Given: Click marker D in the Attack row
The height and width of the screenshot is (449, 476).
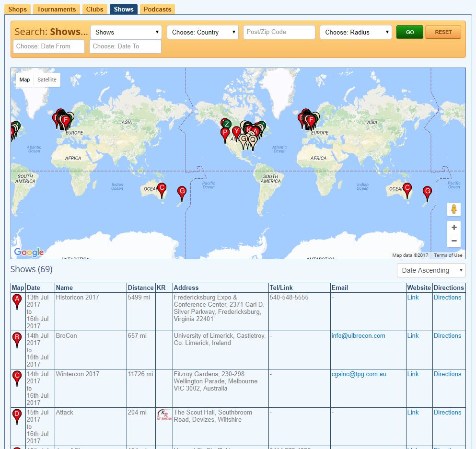Looking at the screenshot, I should tap(17, 416).
